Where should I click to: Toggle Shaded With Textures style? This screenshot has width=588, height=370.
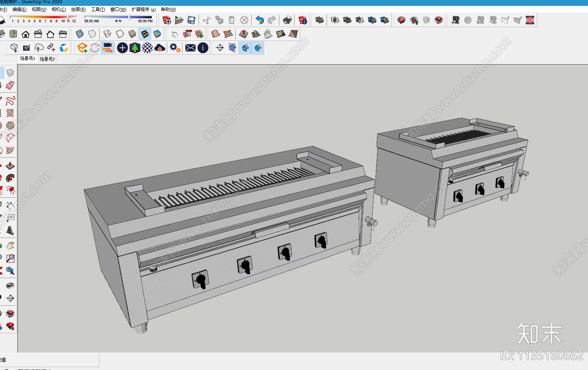(x=145, y=34)
